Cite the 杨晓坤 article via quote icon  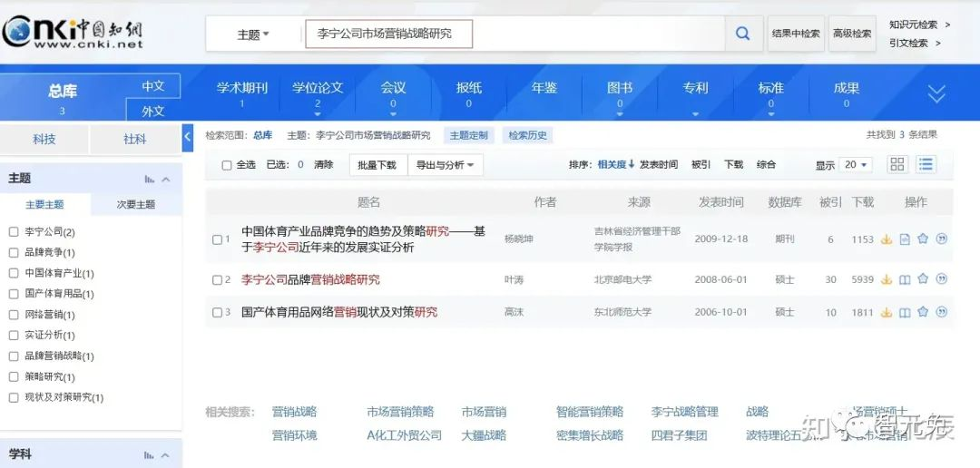(941, 239)
